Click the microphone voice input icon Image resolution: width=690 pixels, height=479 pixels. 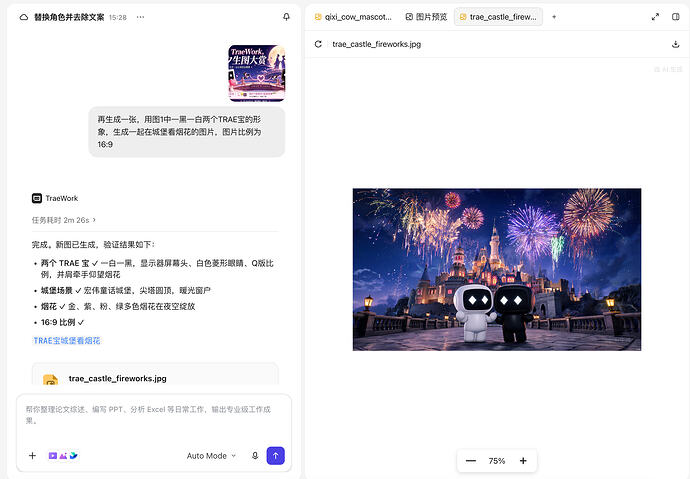(255, 456)
